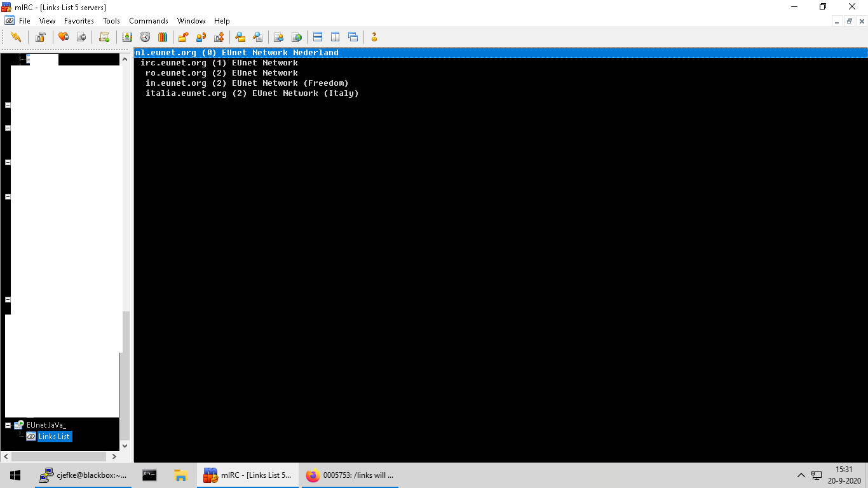Screen dimensions: 868x488
Task: Tile windows horizontally using toolbar icon
Action: 318,37
